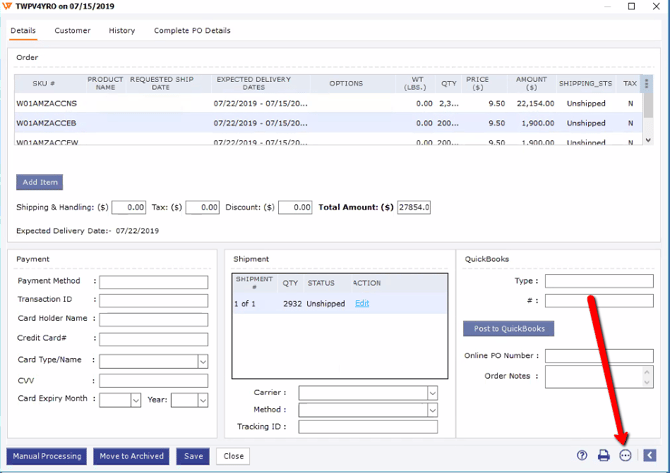Viewport: 670px width, 473px height.
Task: Click the help question mark icon
Action: [582, 455]
